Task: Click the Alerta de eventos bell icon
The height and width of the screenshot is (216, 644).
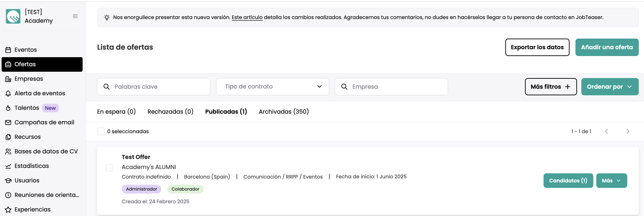Action: [x=8, y=93]
